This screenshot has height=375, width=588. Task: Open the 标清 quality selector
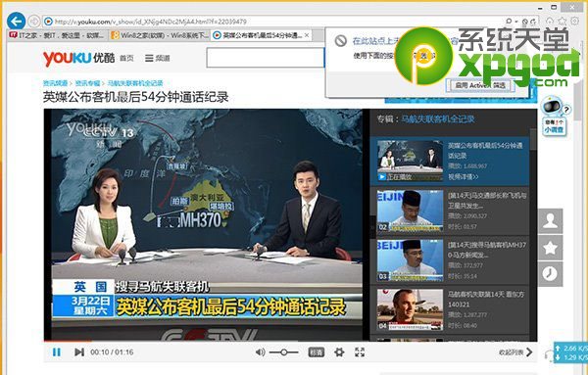point(316,352)
